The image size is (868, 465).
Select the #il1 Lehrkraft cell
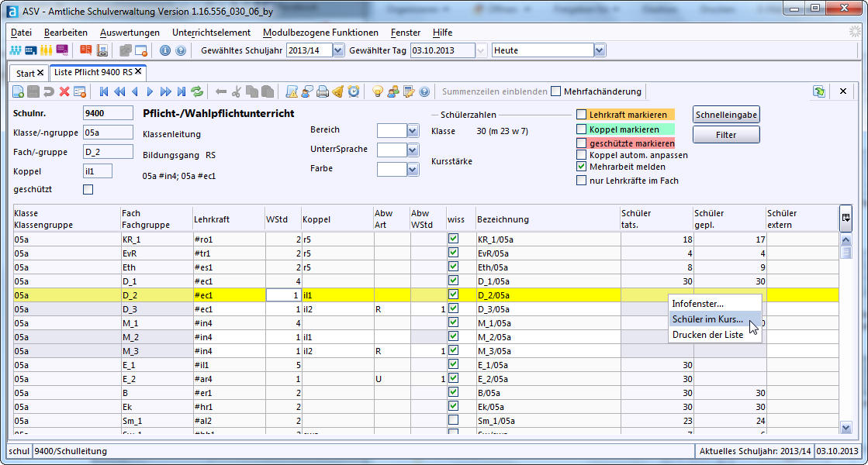(229, 365)
